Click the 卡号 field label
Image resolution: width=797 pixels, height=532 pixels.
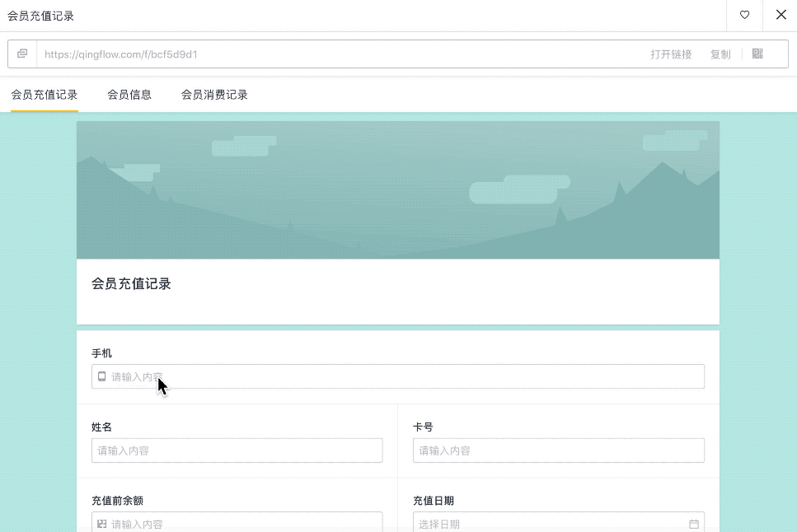click(423, 427)
